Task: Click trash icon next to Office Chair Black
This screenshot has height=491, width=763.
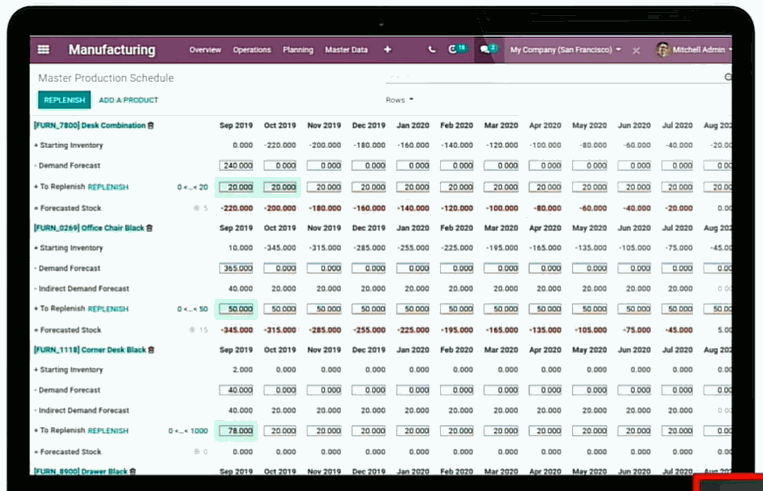Action: point(149,227)
